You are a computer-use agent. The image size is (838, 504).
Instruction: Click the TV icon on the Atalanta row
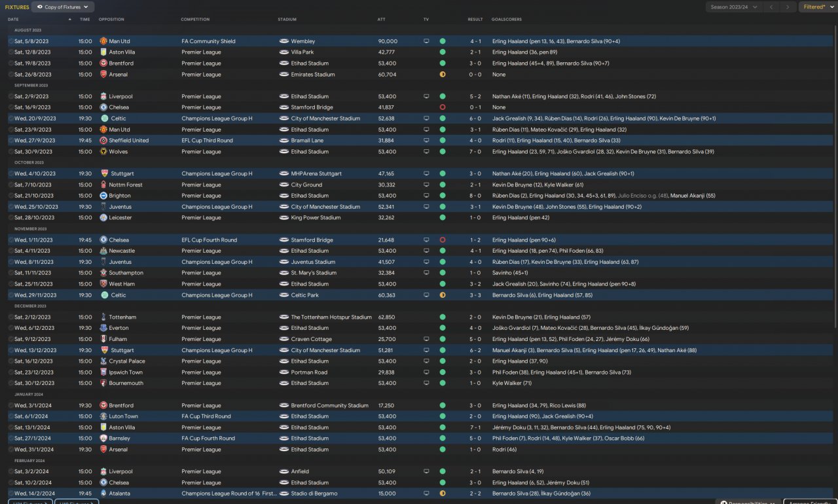426,494
